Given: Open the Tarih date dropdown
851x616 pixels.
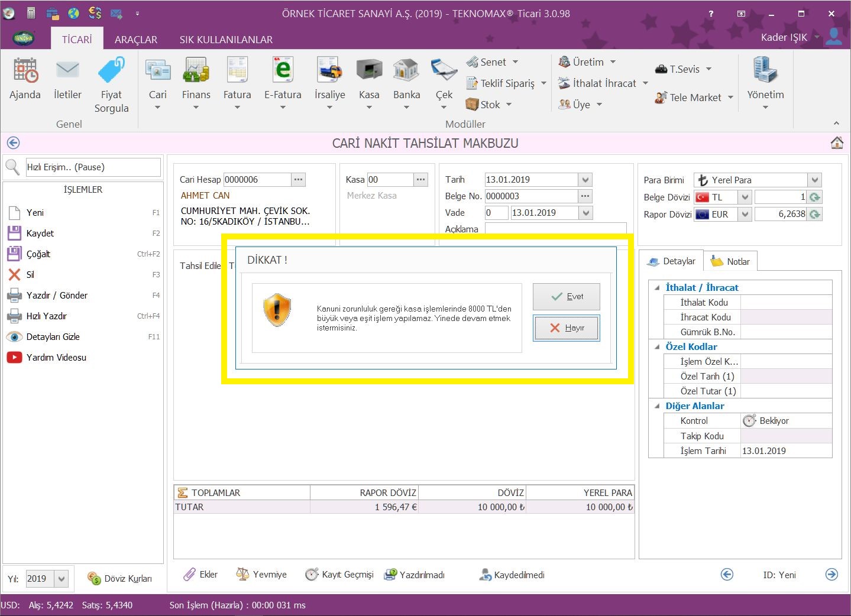Looking at the screenshot, I should coord(585,180).
